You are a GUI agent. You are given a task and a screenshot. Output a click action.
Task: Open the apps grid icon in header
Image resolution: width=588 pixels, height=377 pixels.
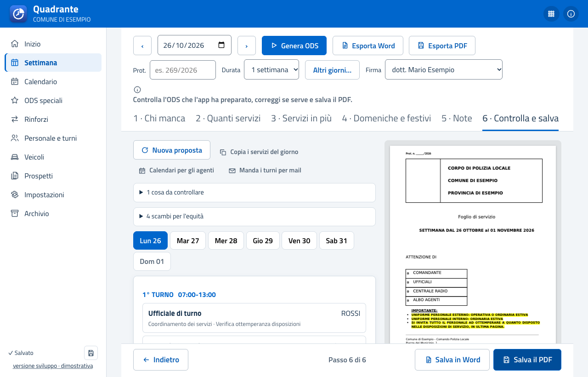point(551,14)
